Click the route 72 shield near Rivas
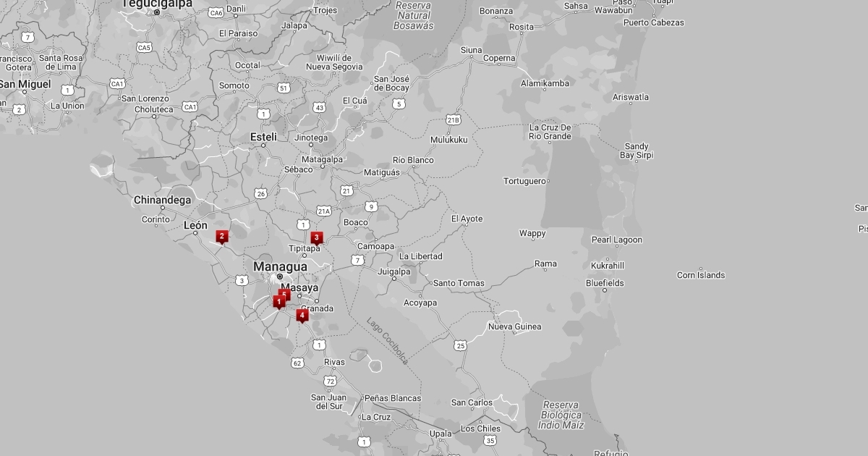Screen dimensions: 868x456 pos(331,381)
